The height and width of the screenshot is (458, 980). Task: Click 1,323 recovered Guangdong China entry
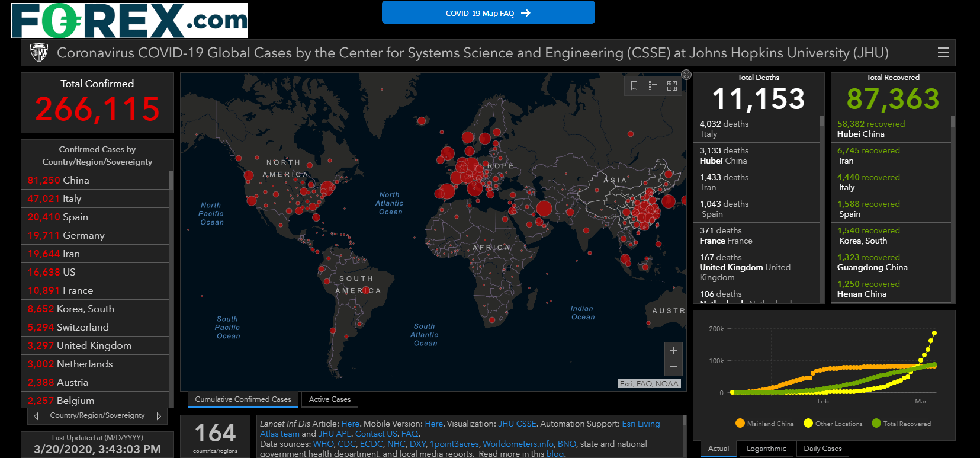pyautogui.click(x=891, y=262)
